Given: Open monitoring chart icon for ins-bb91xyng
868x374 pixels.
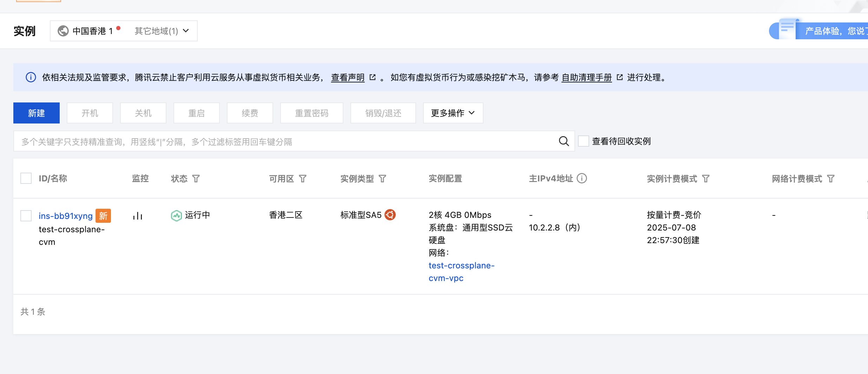Looking at the screenshot, I should (138, 215).
